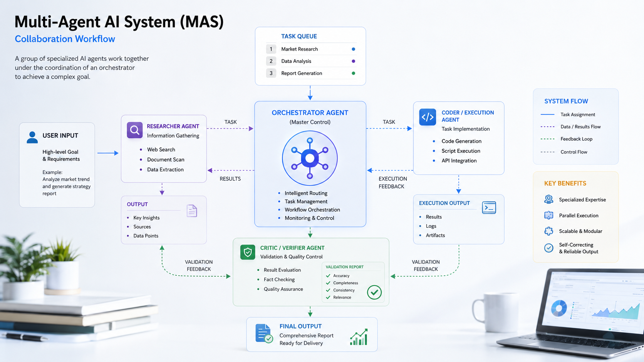Image resolution: width=644 pixels, height=362 pixels.
Task: Click the Coder Agent code brackets icon
Action: pos(428,117)
